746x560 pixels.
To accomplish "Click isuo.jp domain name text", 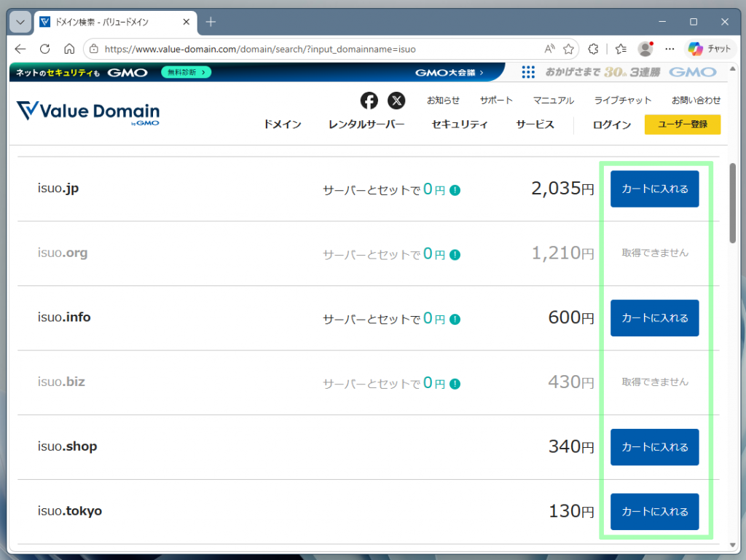I will pyautogui.click(x=58, y=189).
